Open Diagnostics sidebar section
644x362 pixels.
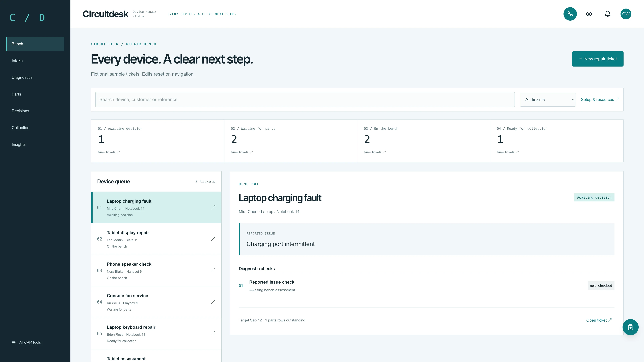coord(35,77)
